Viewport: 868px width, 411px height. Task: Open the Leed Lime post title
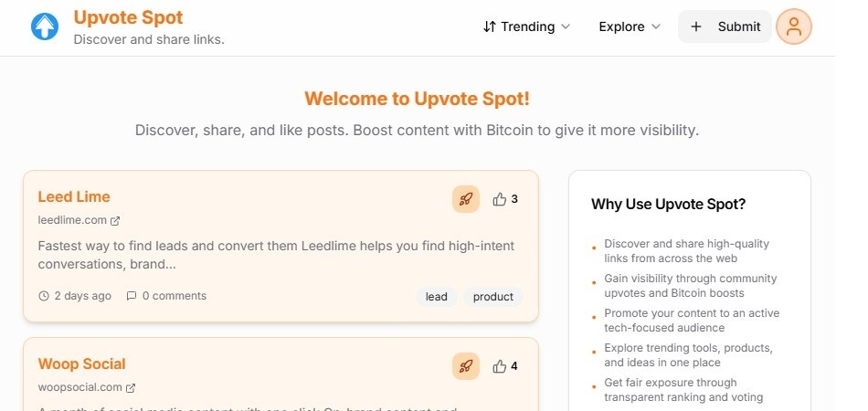[74, 196]
